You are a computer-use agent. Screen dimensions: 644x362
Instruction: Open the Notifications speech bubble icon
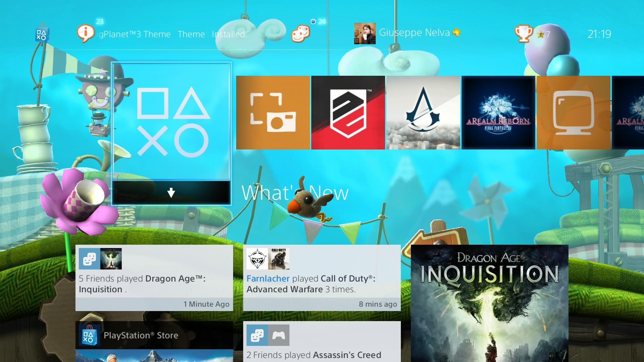[85, 34]
